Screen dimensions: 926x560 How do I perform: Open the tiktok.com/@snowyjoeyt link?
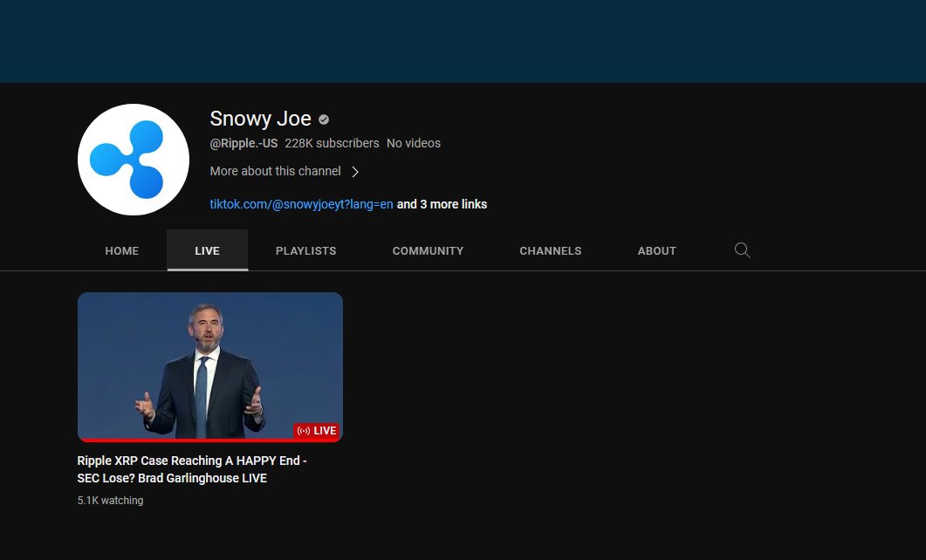pos(301,204)
